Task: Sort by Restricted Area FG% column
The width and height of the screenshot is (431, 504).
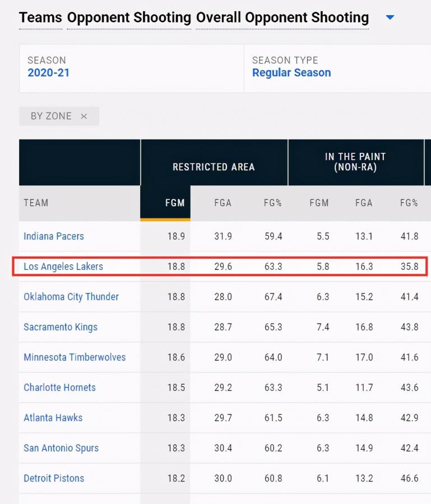Action: 273,203
